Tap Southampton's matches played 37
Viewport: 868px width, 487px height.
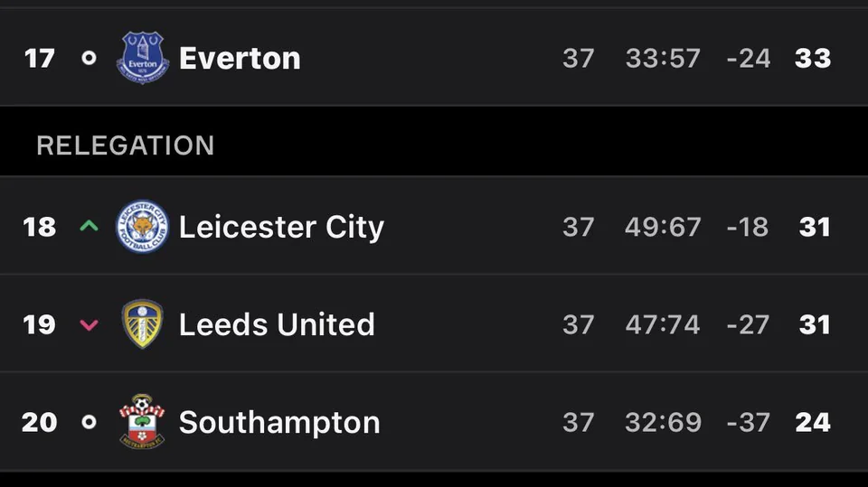pyautogui.click(x=579, y=422)
